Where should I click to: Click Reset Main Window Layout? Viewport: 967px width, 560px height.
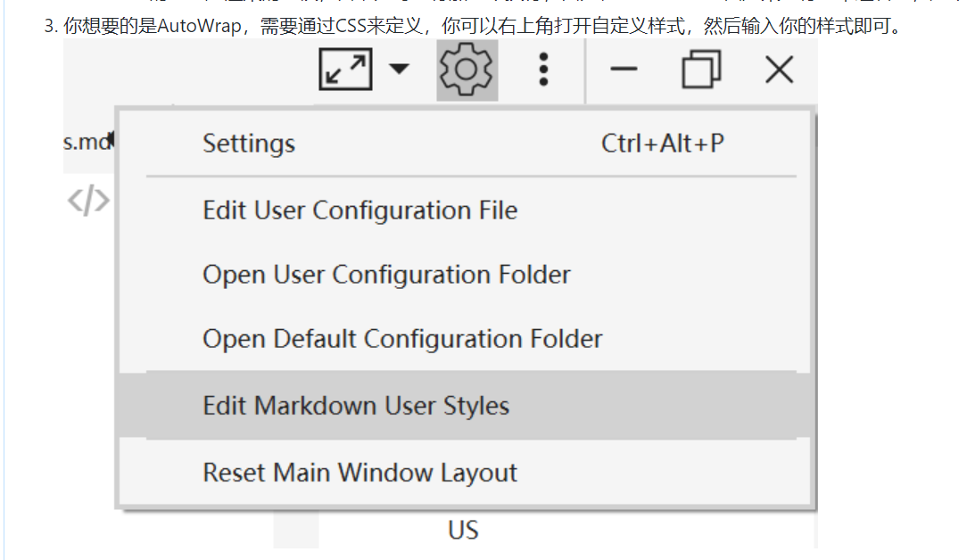359,472
